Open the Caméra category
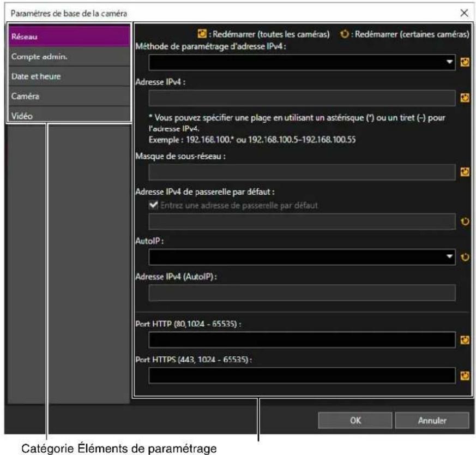 coord(69,96)
